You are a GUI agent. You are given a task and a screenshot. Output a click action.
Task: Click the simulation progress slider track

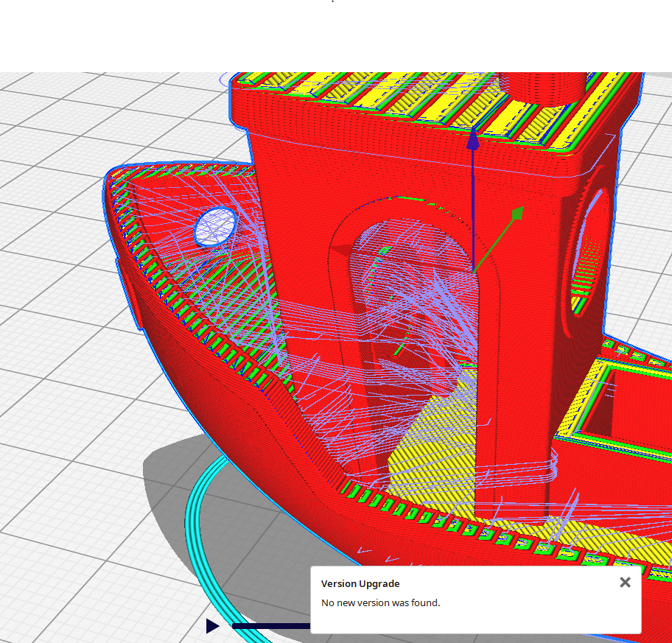point(270,626)
